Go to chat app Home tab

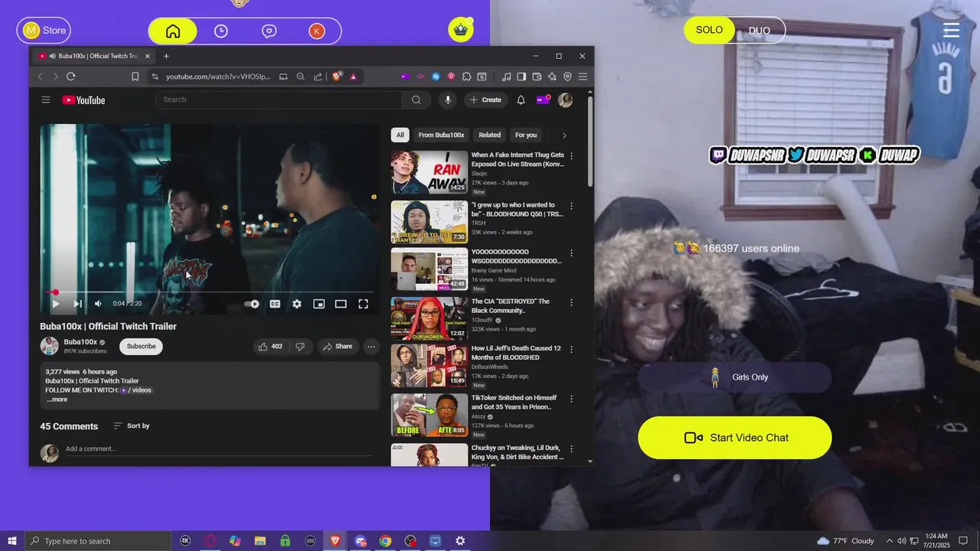(x=173, y=31)
